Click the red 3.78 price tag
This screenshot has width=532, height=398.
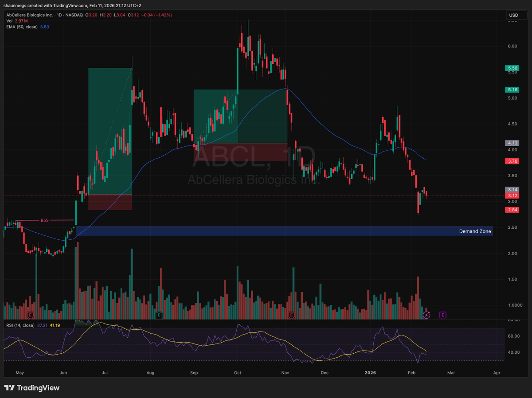513,161
